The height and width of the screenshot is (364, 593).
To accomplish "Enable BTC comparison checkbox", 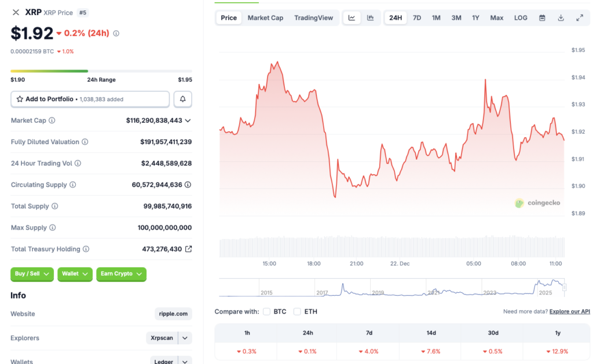I will (266, 311).
